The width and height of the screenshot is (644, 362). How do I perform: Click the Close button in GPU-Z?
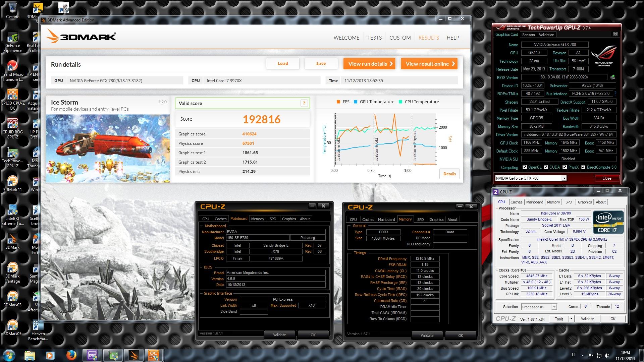[606, 178]
